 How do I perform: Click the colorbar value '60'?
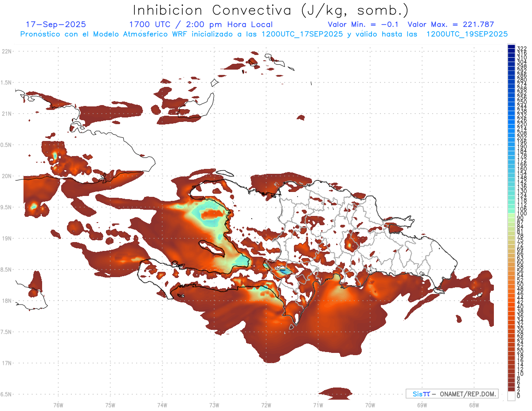(x=520, y=262)
